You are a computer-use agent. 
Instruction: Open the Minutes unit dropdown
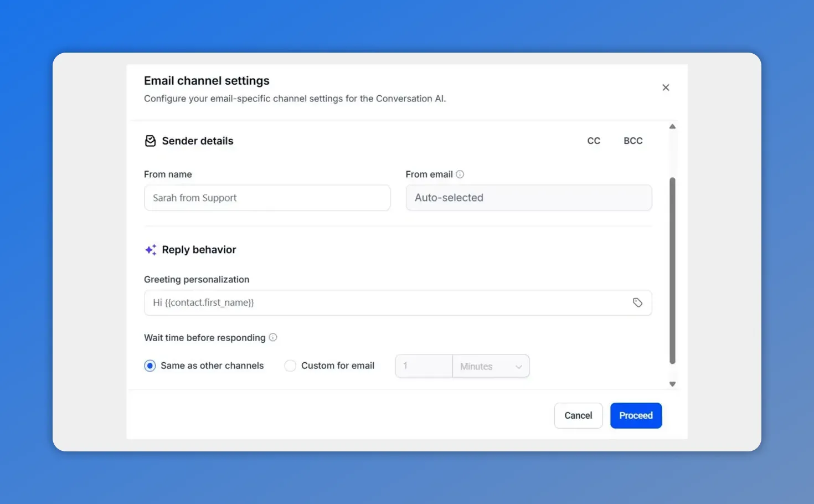491,366
